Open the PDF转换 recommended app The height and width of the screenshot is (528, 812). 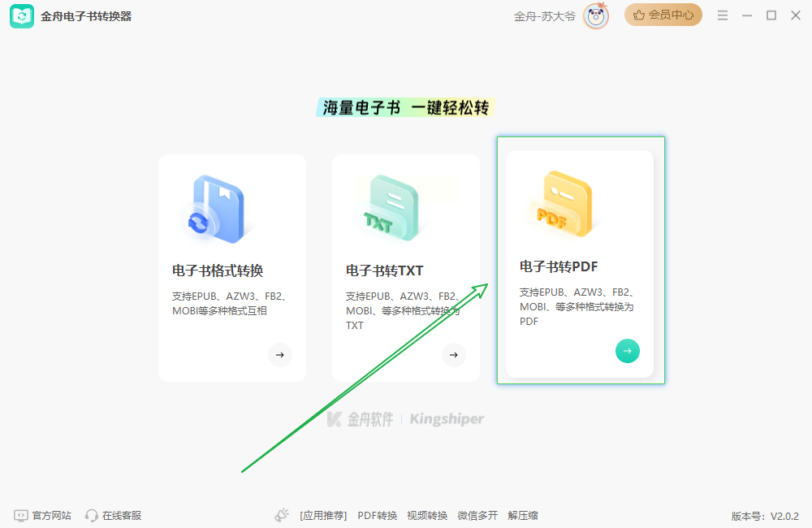pos(377,516)
